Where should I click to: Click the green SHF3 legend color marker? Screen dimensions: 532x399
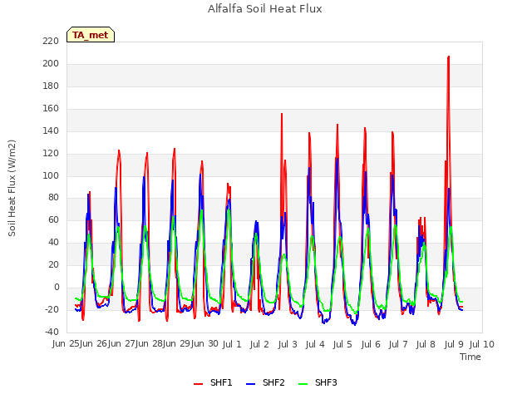click(303, 384)
